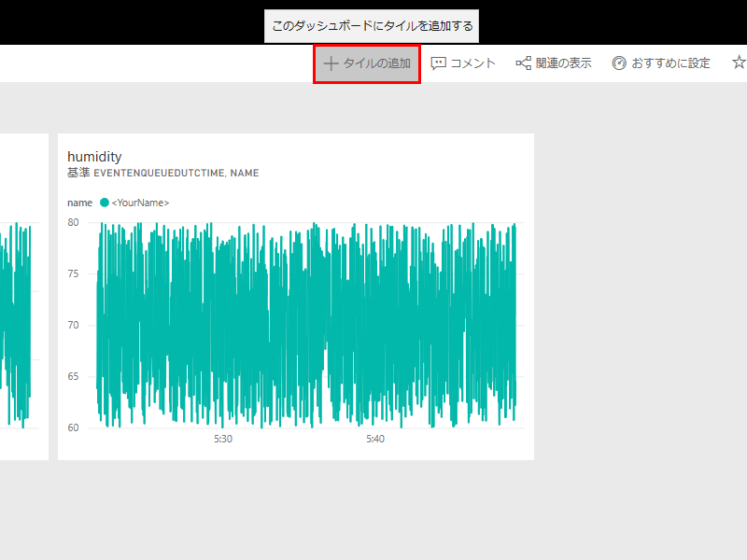Click the humidity line chart plot area
Viewport: 747px width, 560px height.
308,325
